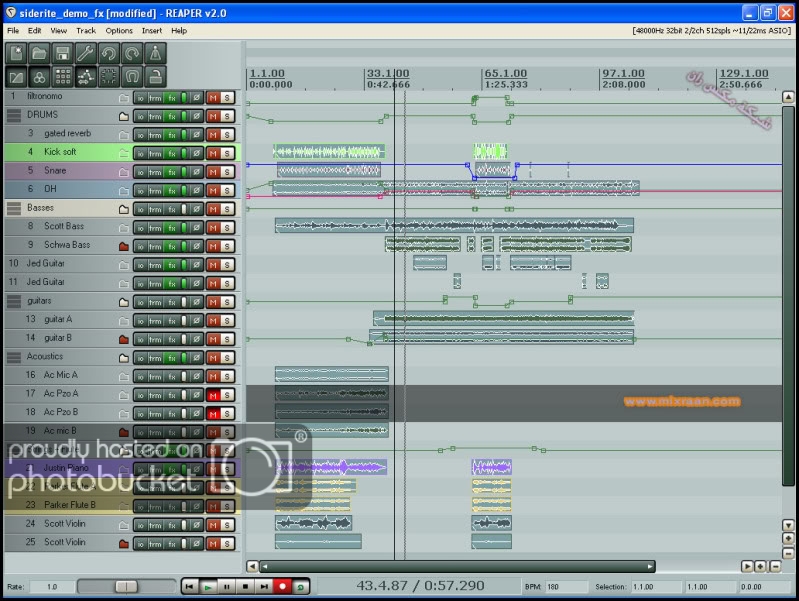Open project settings with the wrench icon
The image size is (799, 601).
pyautogui.click(x=86, y=53)
